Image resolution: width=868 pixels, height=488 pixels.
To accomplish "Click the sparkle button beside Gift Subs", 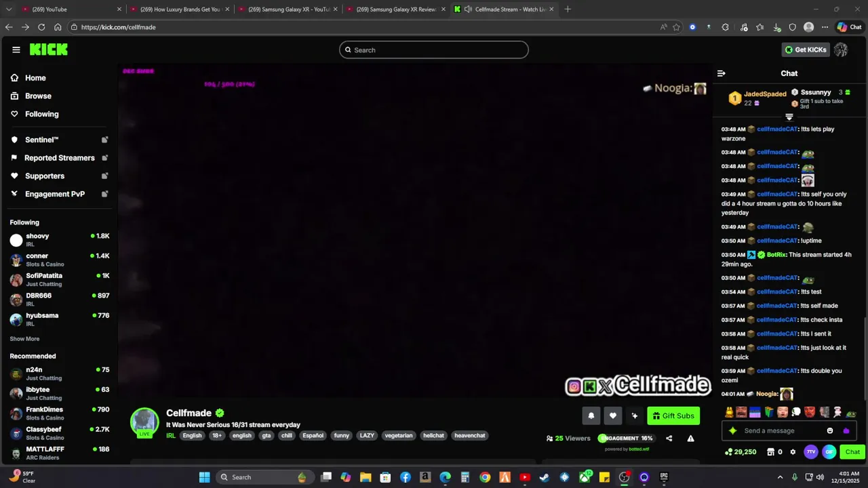I will [635, 415].
